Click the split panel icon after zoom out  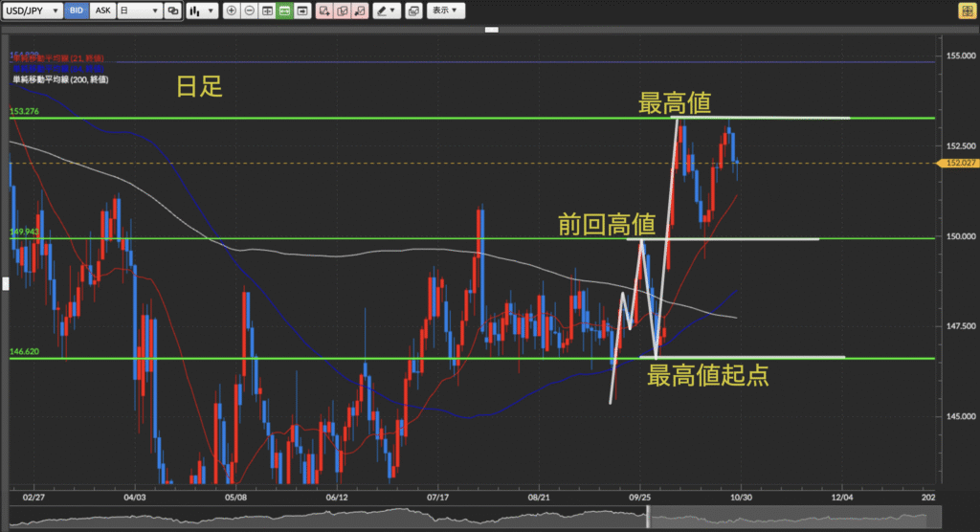coord(267,11)
